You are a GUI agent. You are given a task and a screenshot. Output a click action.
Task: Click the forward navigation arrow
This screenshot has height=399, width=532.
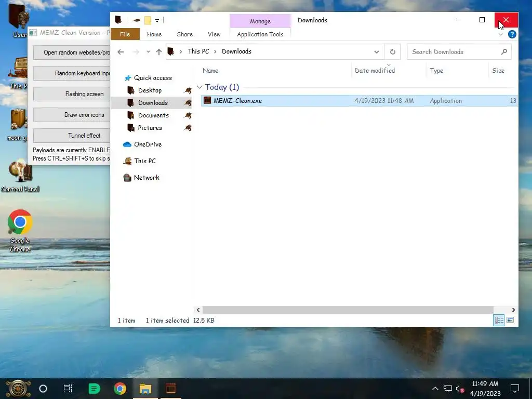coord(136,52)
